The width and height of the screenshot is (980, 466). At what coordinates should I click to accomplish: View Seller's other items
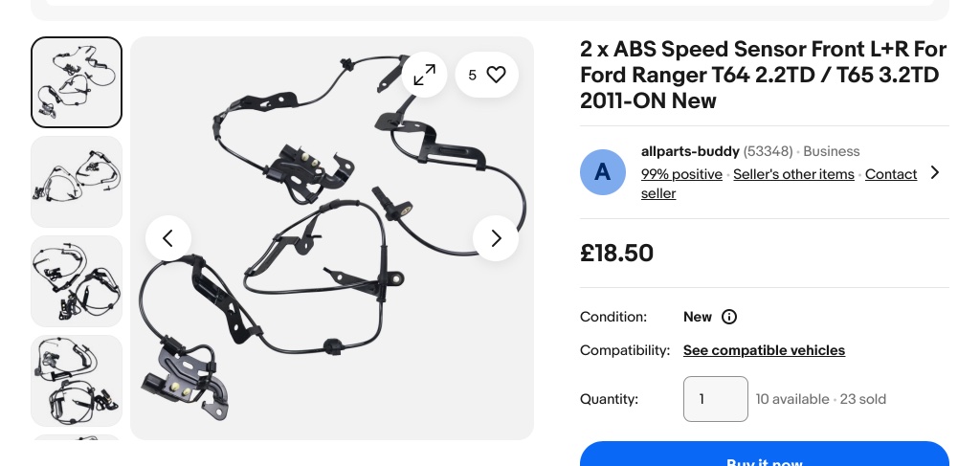tap(793, 174)
